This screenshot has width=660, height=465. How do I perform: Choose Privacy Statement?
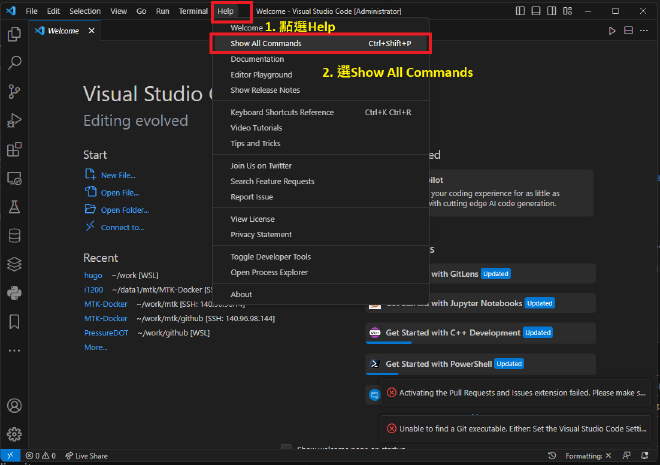[x=321, y=234]
